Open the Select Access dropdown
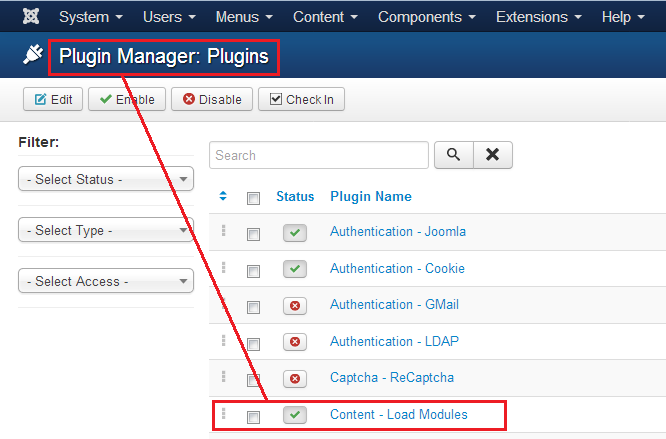 (x=106, y=282)
